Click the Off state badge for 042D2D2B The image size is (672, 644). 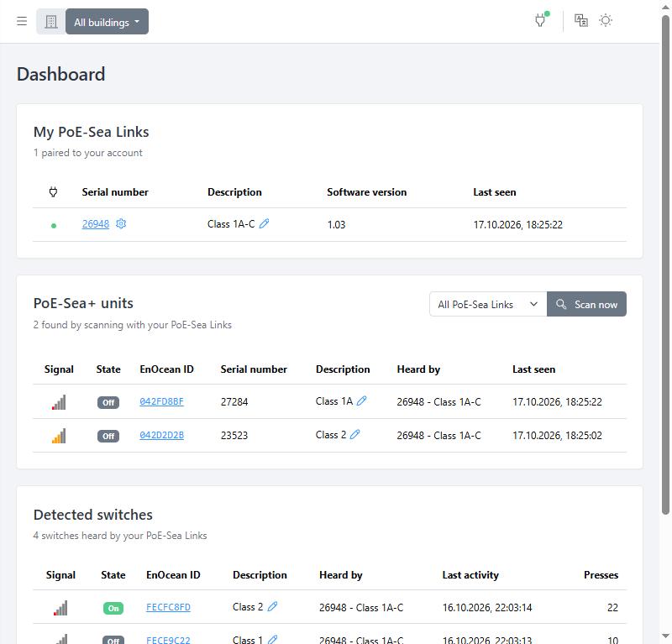[108, 436]
